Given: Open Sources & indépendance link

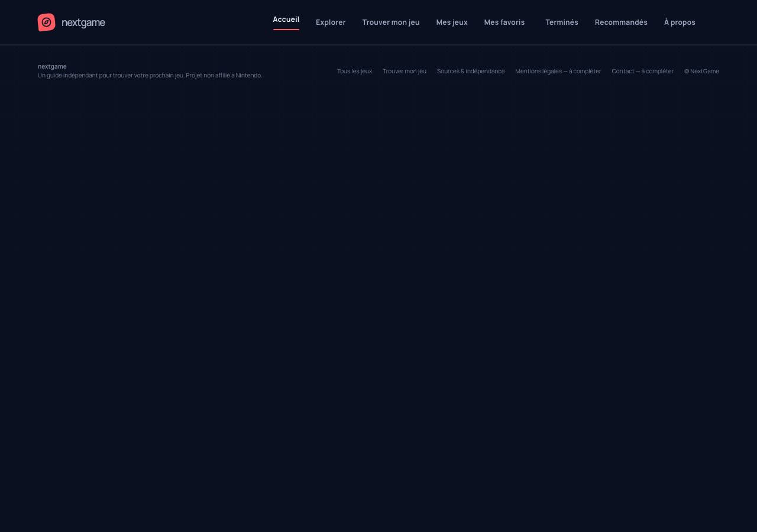Looking at the screenshot, I should [471, 71].
